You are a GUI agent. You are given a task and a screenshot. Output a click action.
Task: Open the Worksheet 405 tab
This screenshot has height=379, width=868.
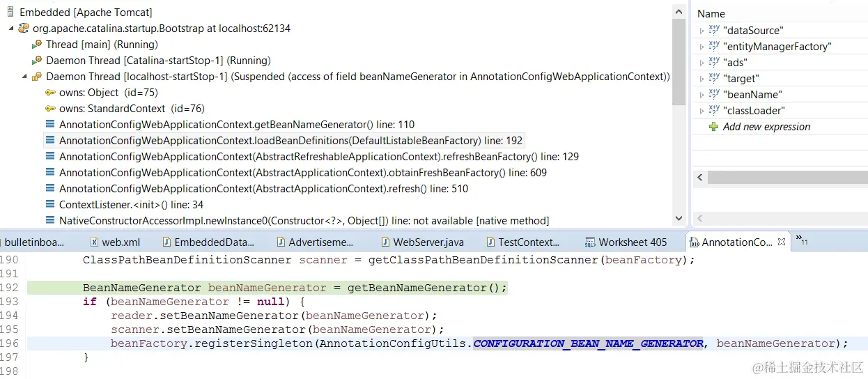coord(626,242)
